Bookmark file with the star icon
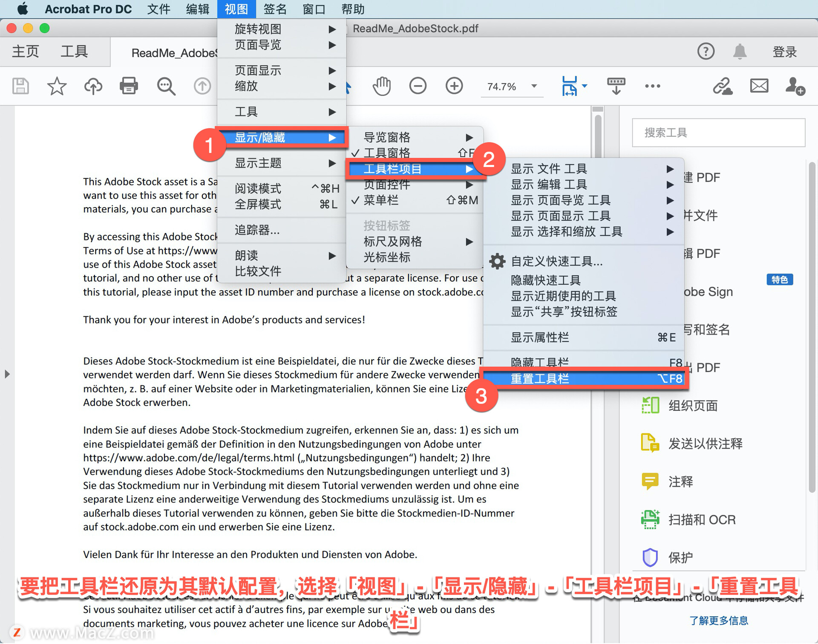The width and height of the screenshot is (818, 644). click(x=57, y=86)
